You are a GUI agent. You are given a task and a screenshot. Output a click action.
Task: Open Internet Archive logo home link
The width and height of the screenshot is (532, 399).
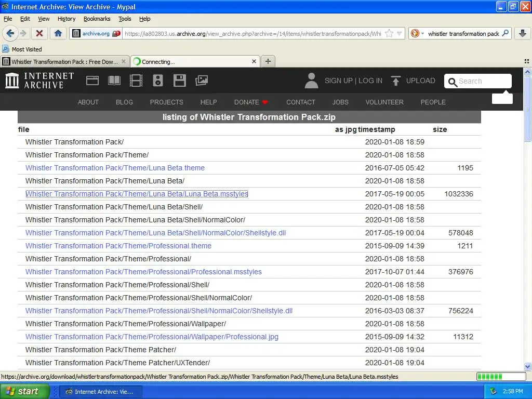click(x=39, y=81)
